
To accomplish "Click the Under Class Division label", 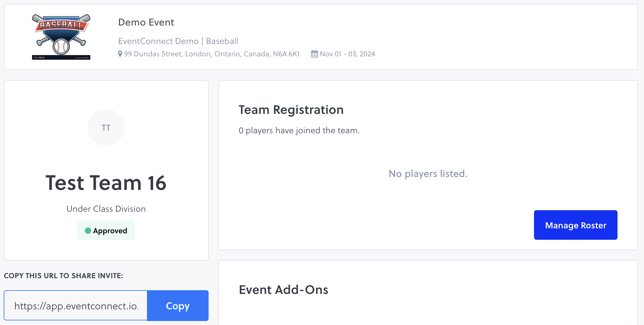I will tap(106, 209).
